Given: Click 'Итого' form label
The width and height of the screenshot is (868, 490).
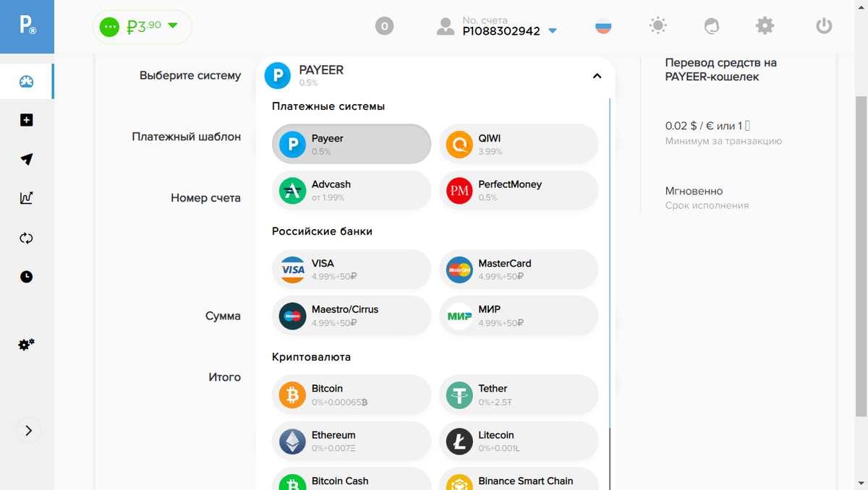Looking at the screenshot, I should [225, 377].
